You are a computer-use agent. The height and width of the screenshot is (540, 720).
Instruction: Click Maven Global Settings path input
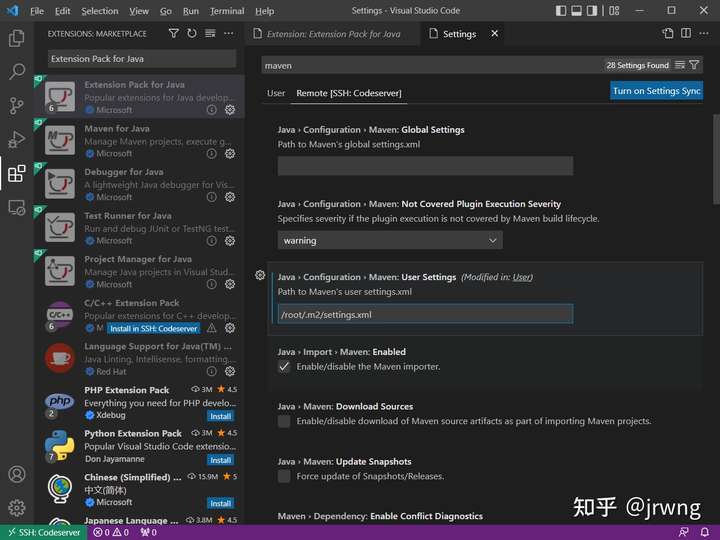tap(425, 166)
